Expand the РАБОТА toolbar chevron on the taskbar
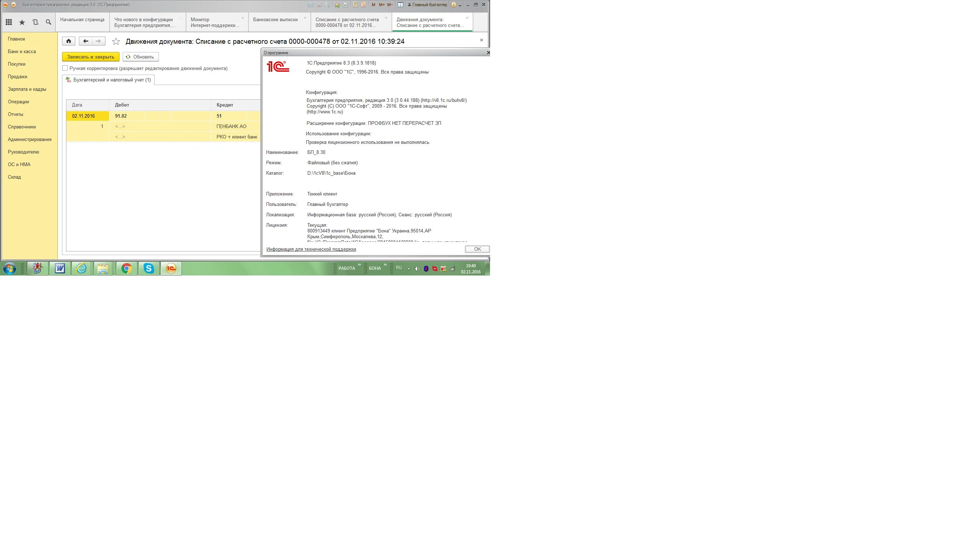Image resolution: width=980 pixels, height=551 pixels. coord(359,265)
